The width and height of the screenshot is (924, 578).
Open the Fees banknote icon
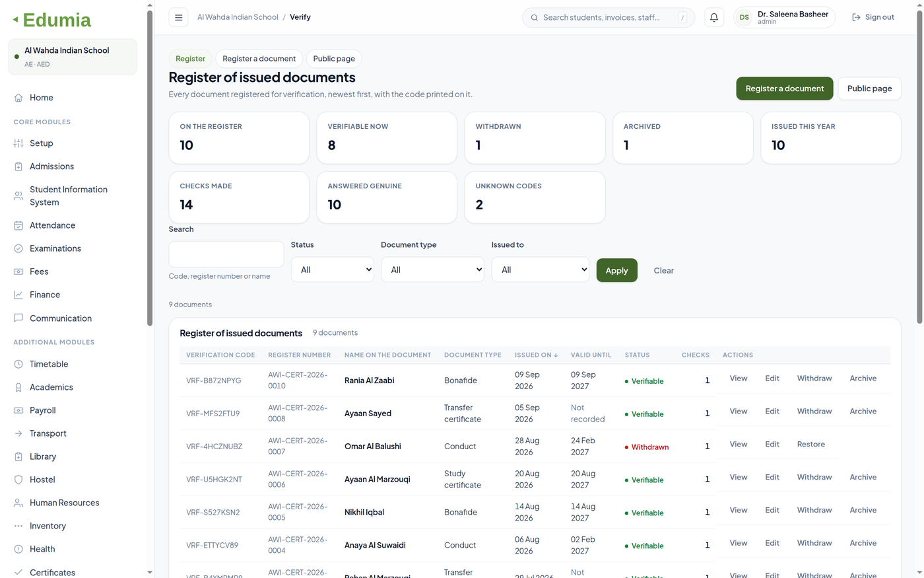(x=18, y=271)
